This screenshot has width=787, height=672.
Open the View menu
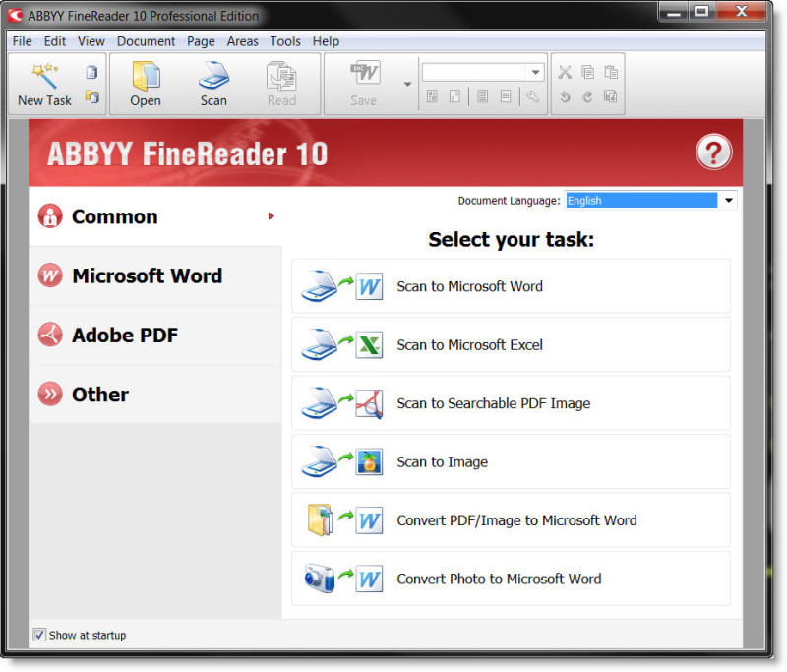tap(91, 41)
